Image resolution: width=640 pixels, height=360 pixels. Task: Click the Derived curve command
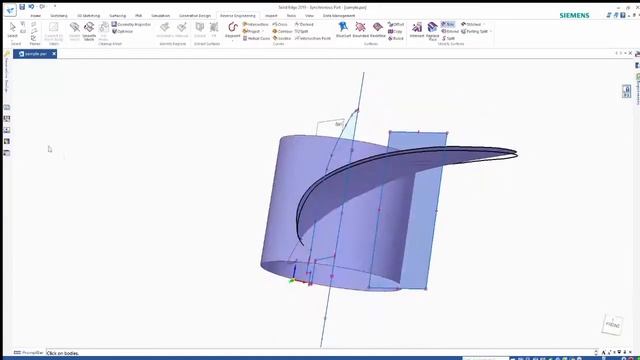click(304, 24)
